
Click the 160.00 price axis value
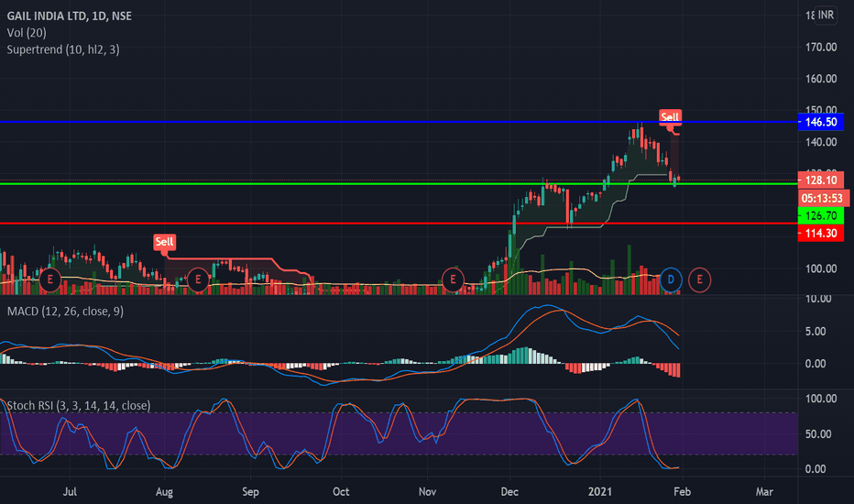click(x=821, y=79)
